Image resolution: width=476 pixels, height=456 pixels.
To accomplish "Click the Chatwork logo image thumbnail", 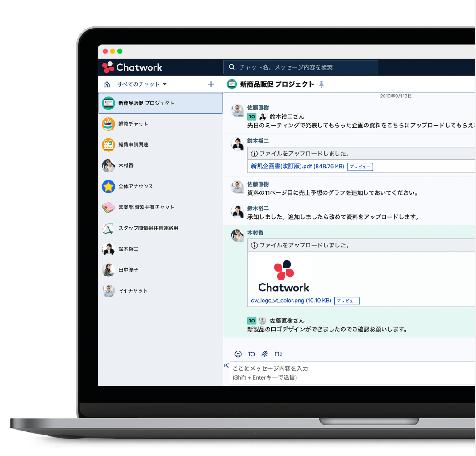I will [284, 276].
